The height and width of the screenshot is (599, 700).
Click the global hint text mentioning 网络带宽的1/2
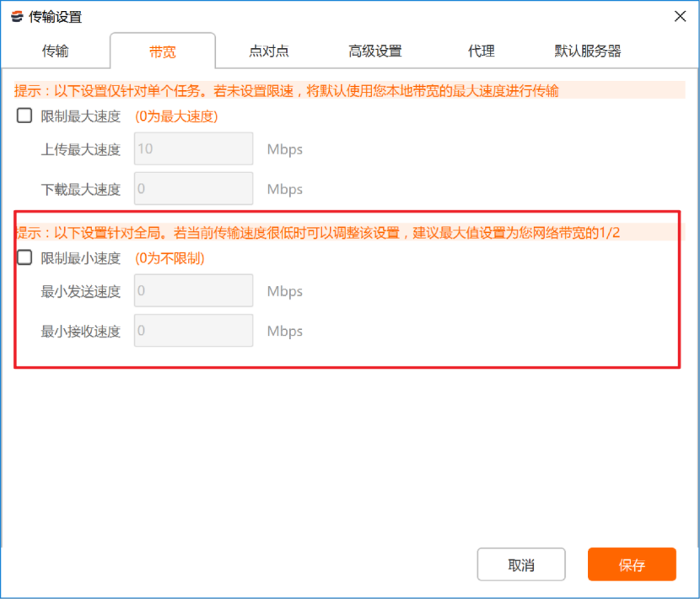(x=317, y=233)
